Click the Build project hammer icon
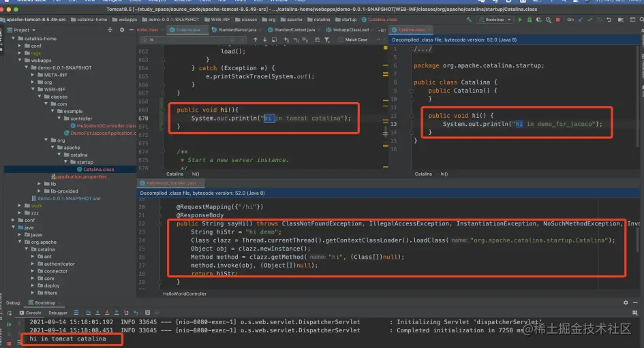This screenshot has width=644, height=348. [x=469, y=19]
